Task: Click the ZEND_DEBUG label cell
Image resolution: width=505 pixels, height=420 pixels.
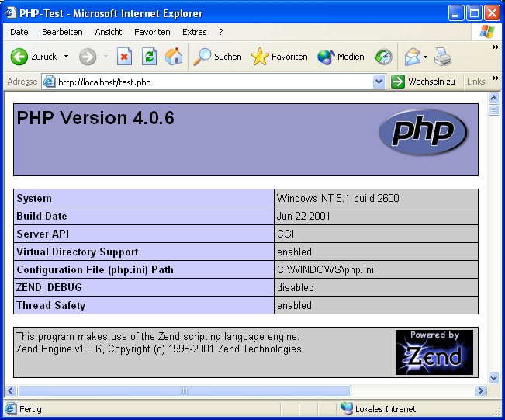Action: [x=144, y=287]
